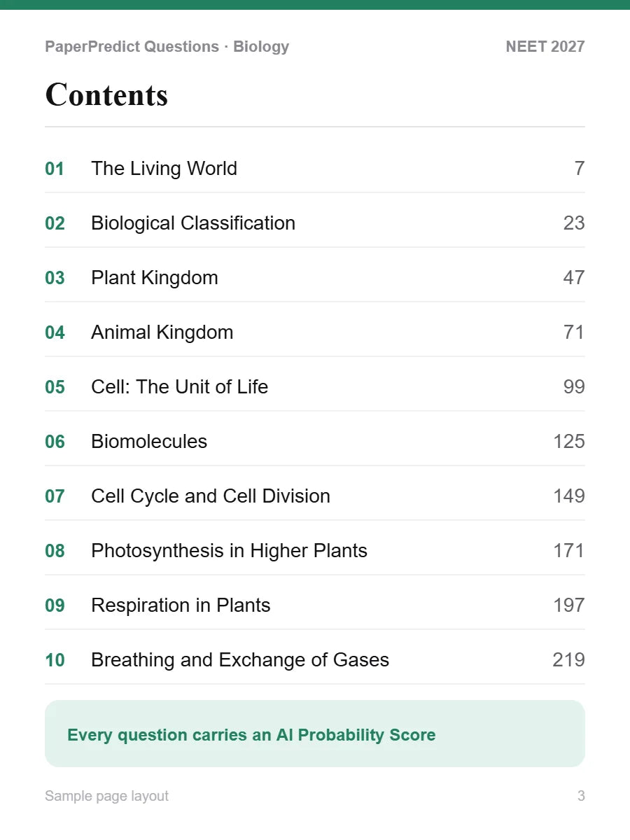The height and width of the screenshot is (840, 630).
Task: Click the NEET 2027 header label
Action: pos(545,47)
